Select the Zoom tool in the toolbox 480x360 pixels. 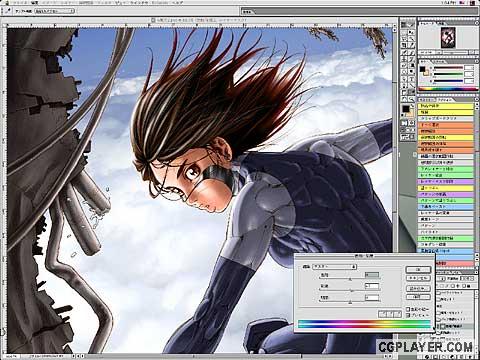tap(412, 99)
